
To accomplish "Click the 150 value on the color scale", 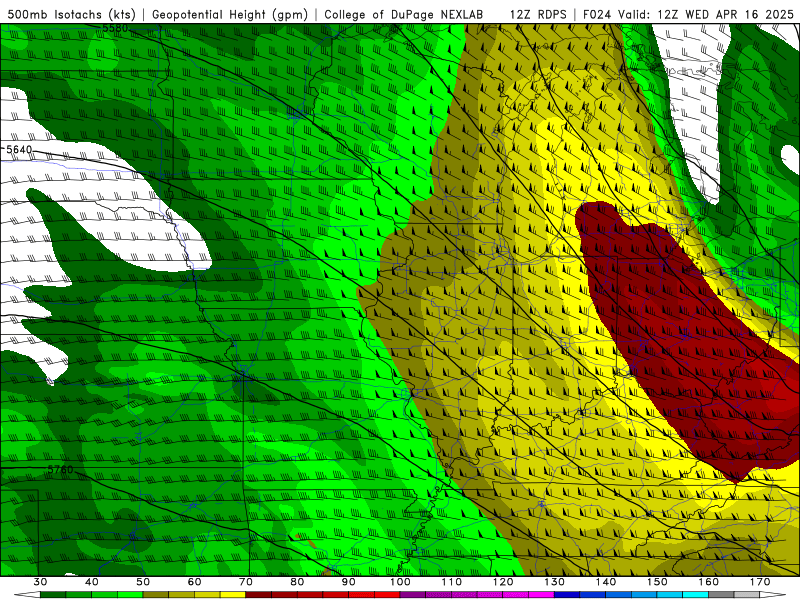I will [x=657, y=582].
